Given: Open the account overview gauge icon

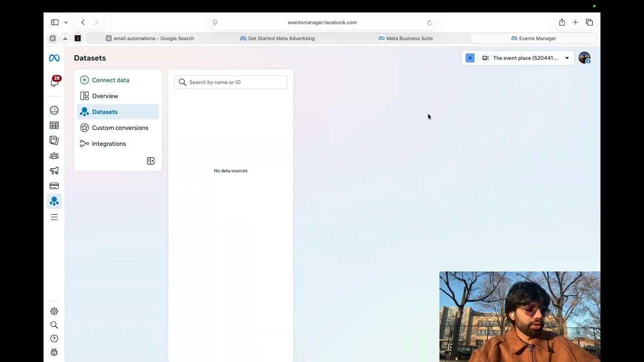Looking at the screenshot, I should pyautogui.click(x=54, y=110).
